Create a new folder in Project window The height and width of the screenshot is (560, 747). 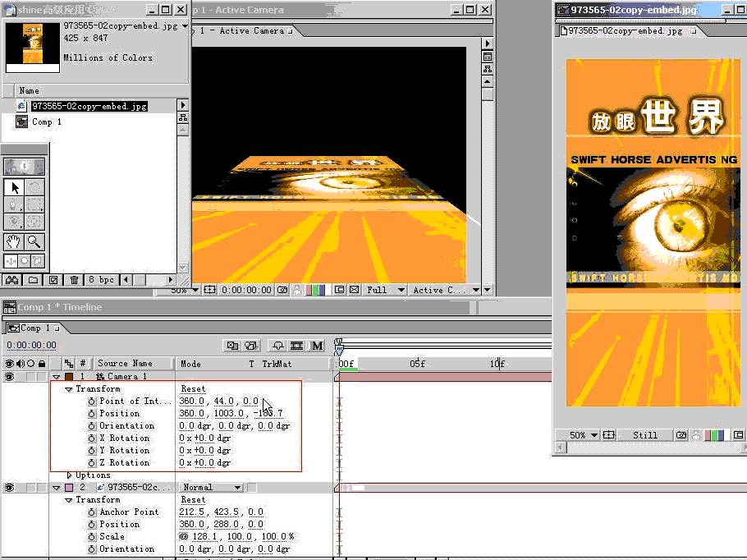click(33, 280)
